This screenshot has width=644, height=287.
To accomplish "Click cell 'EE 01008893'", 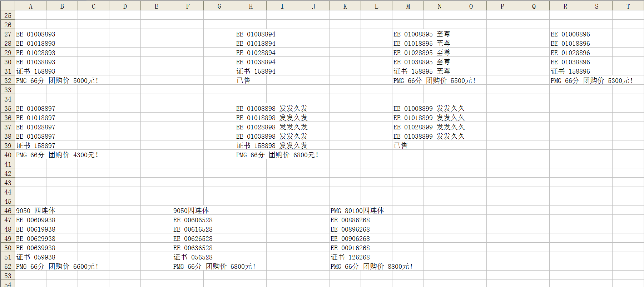I will [36, 34].
